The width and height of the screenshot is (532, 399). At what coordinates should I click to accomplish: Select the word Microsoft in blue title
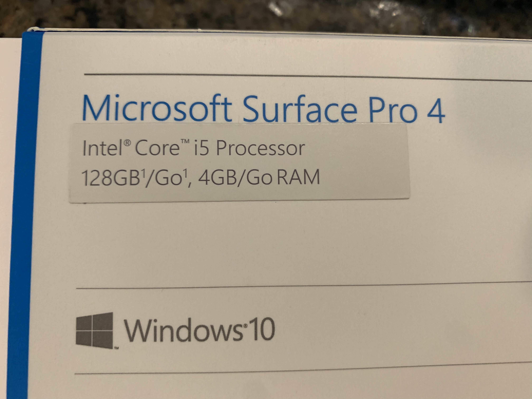157,108
